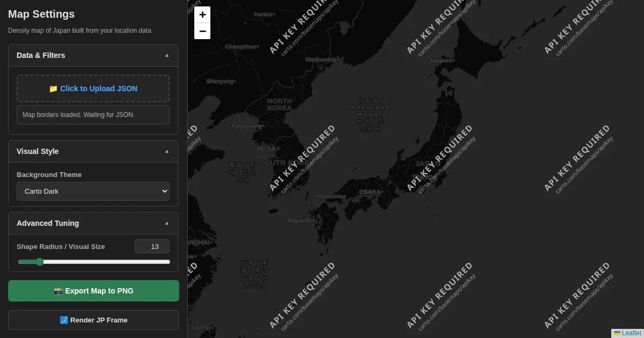The height and width of the screenshot is (338, 644).
Task: Click the Visual Style header title
Action: (x=38, y=151)
